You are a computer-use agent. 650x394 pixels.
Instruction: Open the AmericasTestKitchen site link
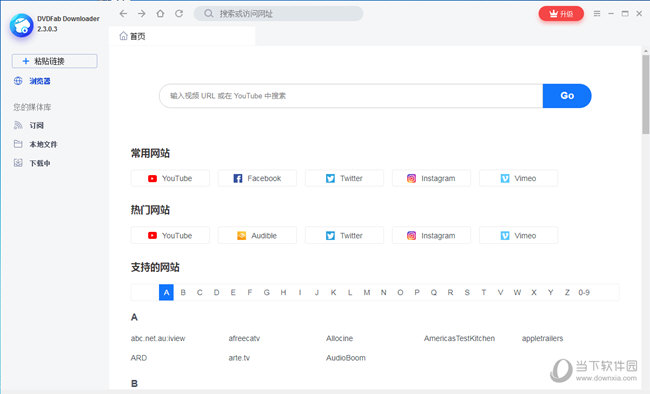pos(459,338)
